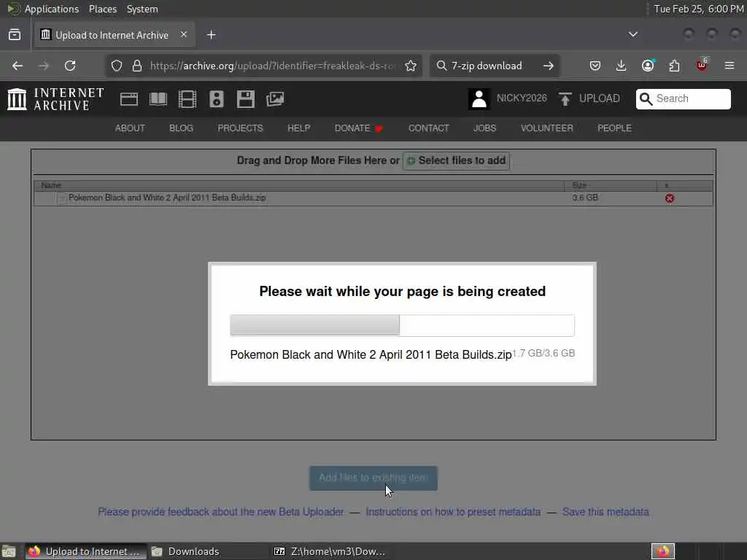This screenshot has width=747, height=560.
Task: Click the upload arrow icon
Action: click(565, 99)
